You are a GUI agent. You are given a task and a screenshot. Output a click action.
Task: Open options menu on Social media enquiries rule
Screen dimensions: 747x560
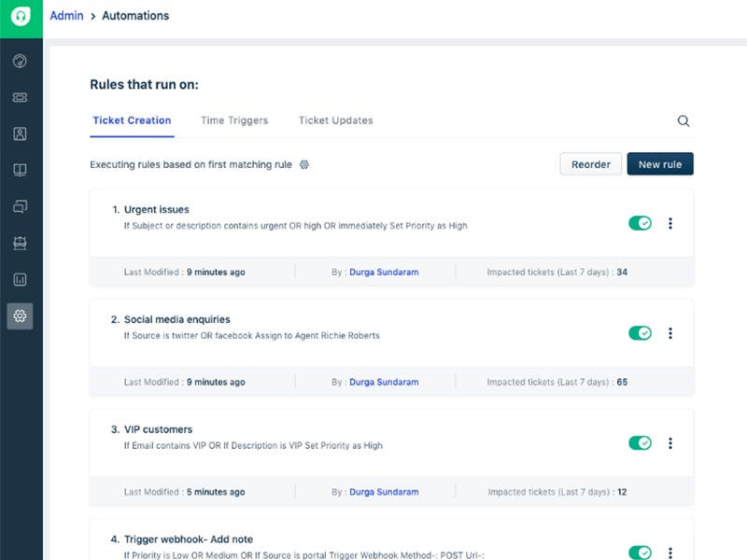(x=670, y=332)
